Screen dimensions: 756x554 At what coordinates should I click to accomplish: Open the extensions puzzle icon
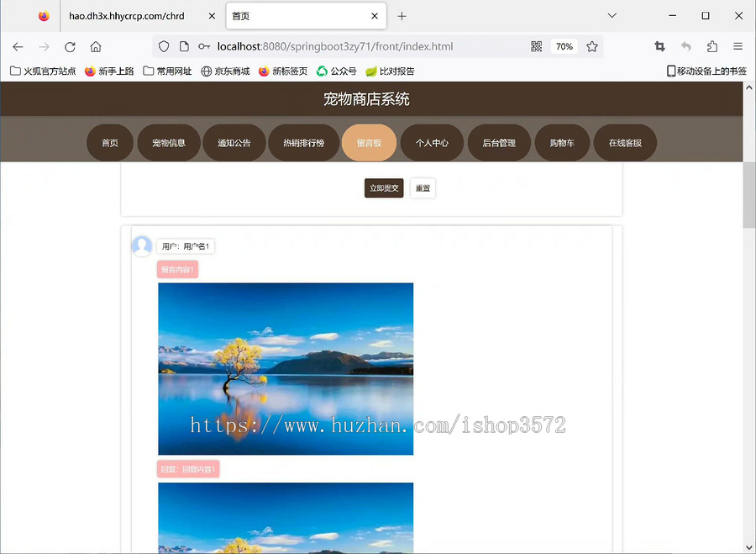[x=712, y=46]
